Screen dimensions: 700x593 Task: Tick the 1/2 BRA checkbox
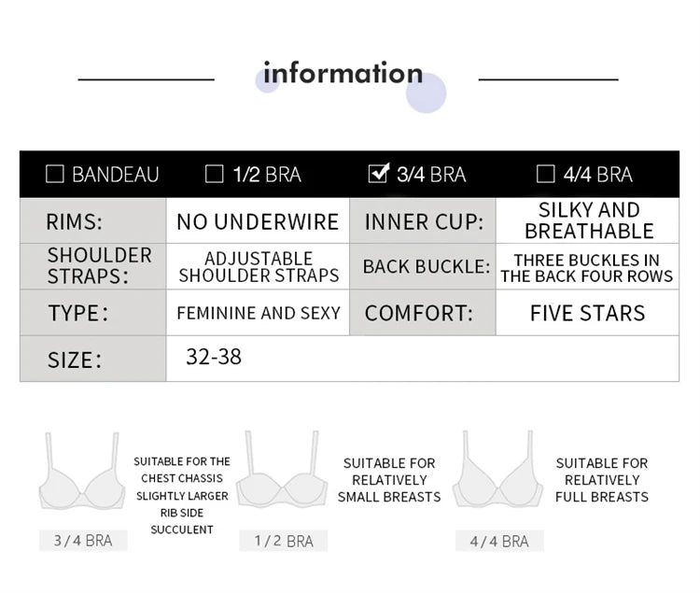[215, 174]
